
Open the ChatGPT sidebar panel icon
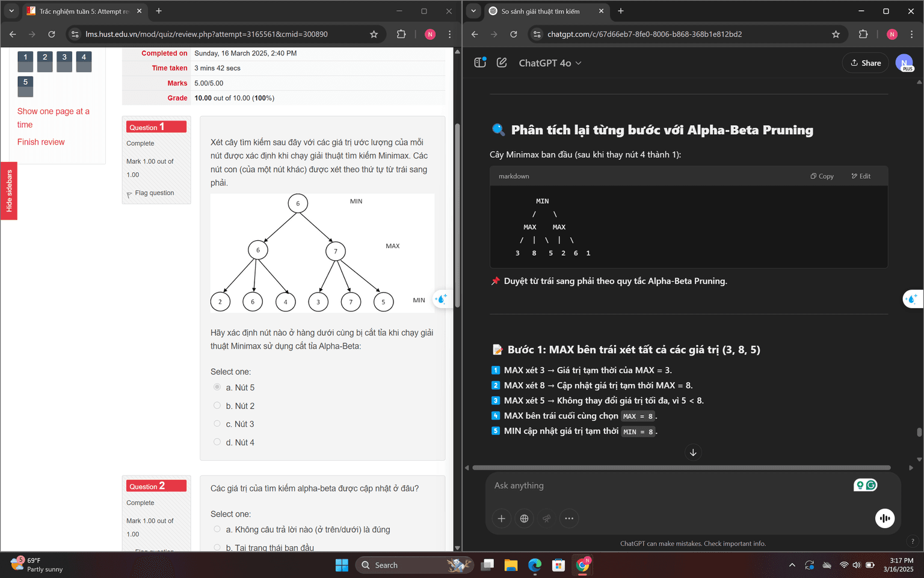coord(480,63)
